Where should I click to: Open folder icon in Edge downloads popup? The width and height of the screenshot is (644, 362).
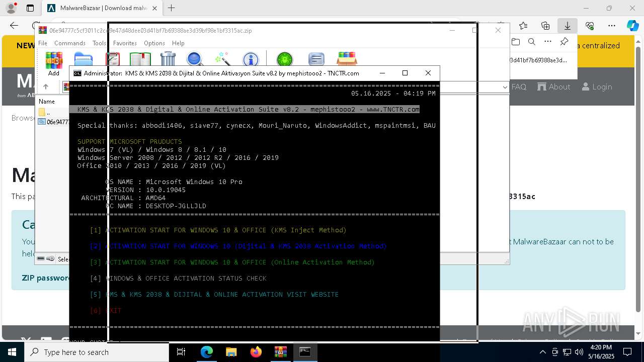tap(515, 42)
